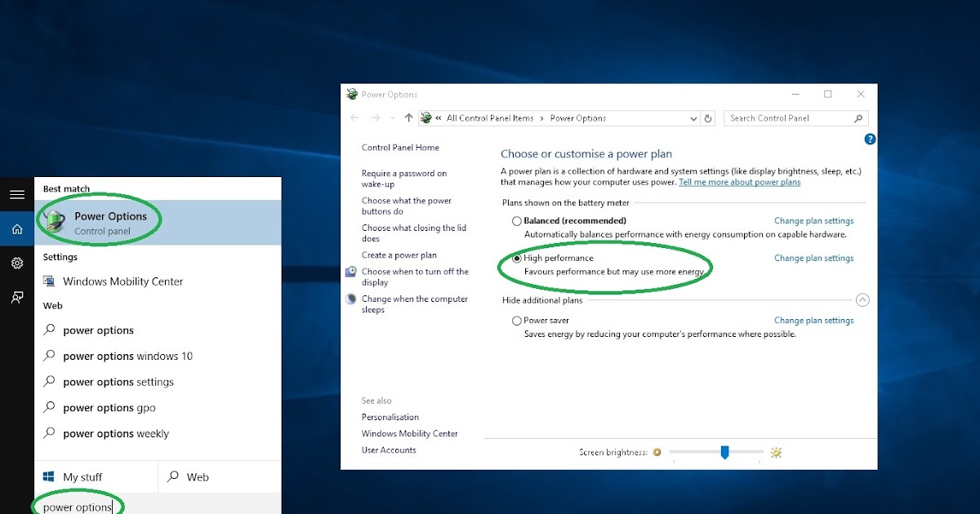
Task: Change plan settings for Balanced
Action: pos(813,221)
